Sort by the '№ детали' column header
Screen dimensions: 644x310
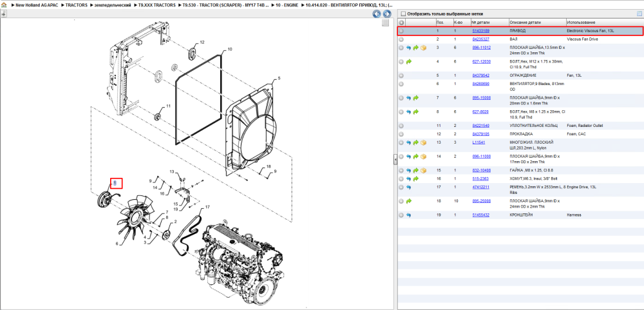click(x=489, y=22)
